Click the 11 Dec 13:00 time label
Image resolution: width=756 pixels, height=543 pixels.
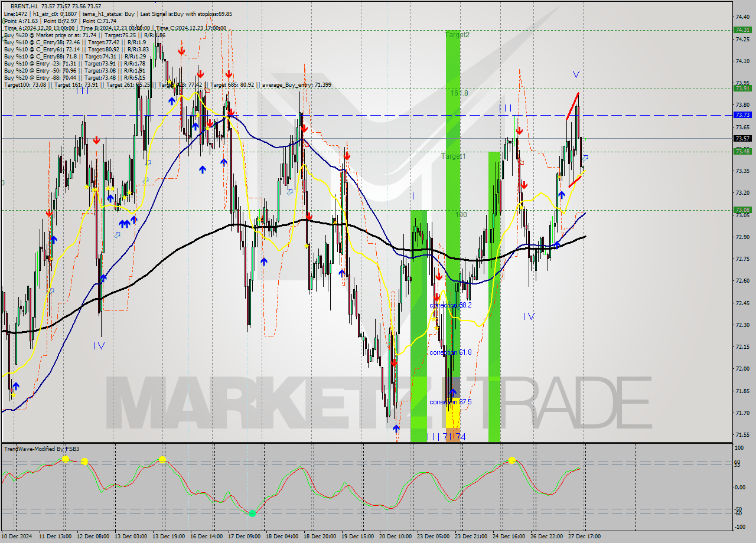56,536
